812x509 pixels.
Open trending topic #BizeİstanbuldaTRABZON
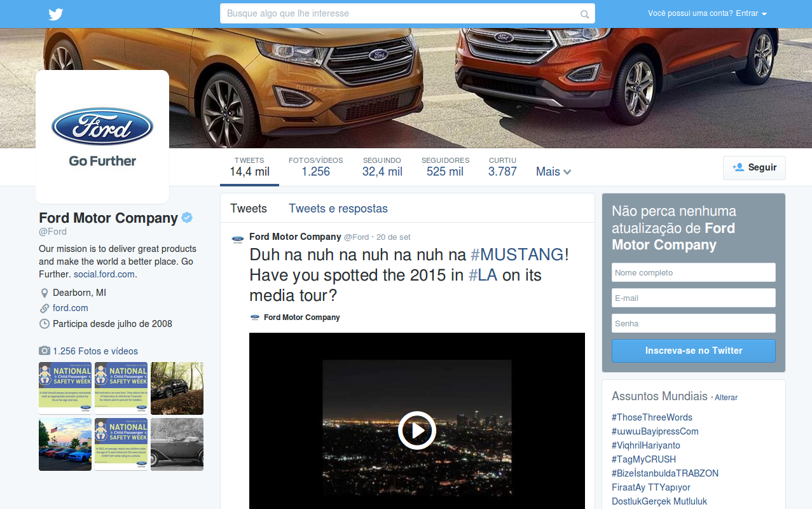pos(665,473)
